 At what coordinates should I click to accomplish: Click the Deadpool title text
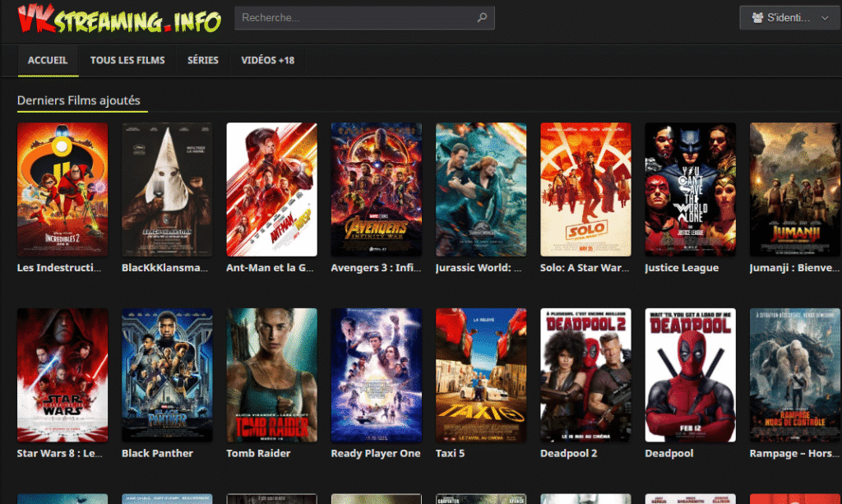click(x=669, y=453)
